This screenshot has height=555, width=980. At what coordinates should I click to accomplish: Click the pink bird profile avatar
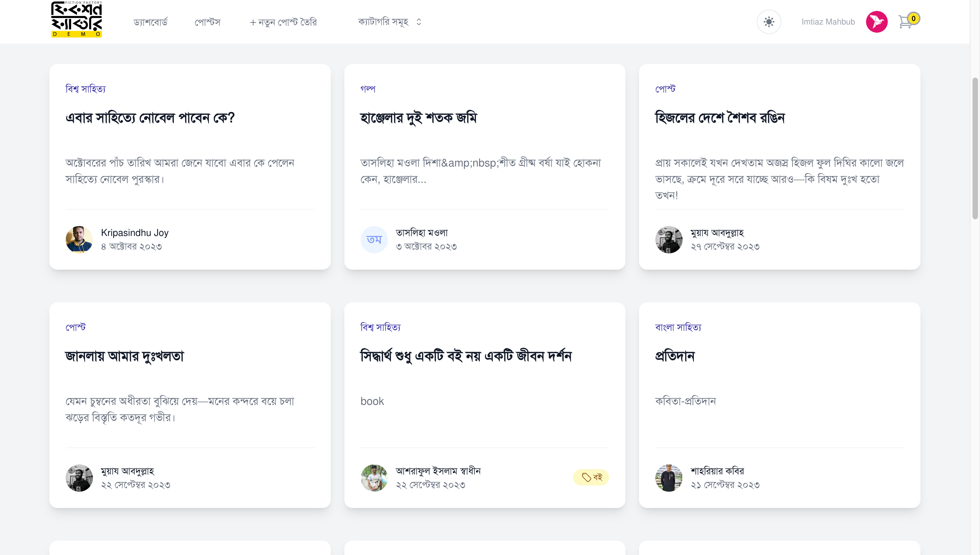point(877,22)
